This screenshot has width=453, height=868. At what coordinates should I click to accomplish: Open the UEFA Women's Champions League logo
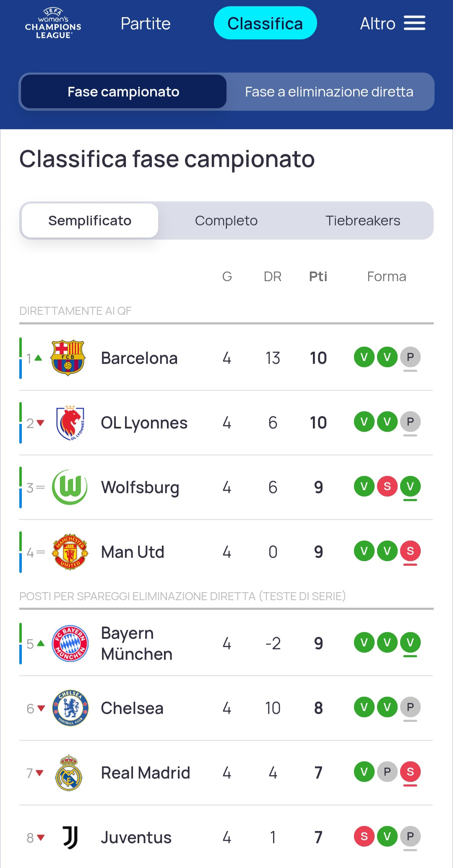coord(53,24)
